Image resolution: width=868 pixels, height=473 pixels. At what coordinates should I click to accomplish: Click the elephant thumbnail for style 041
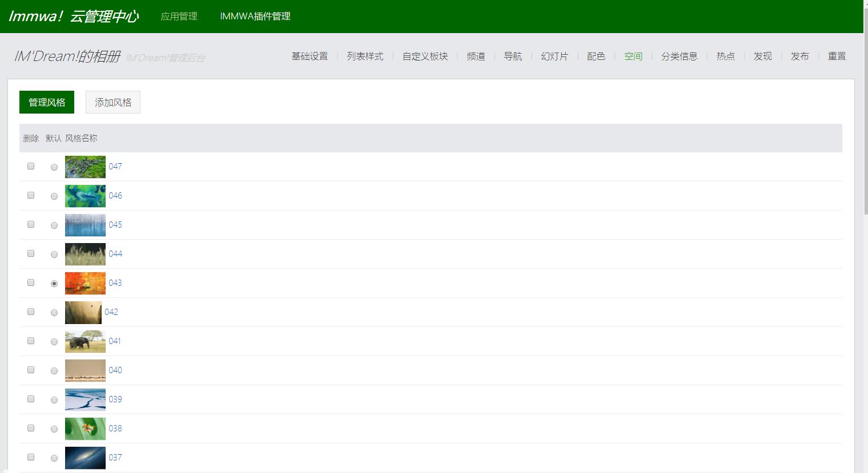[85, 341]
